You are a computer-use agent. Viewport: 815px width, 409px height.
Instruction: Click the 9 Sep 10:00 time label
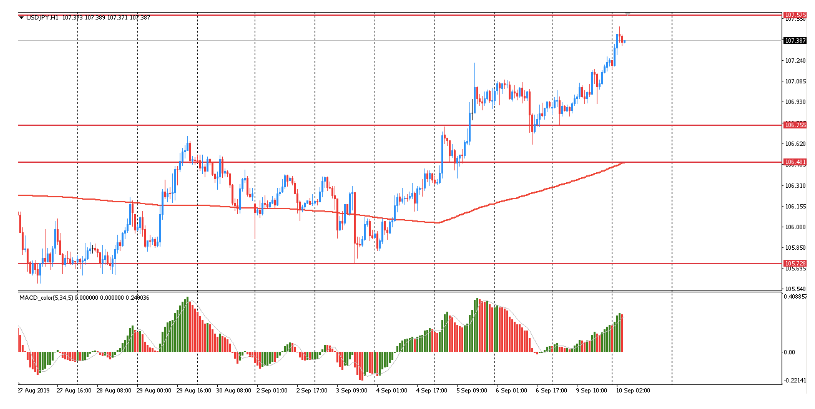pos(591,390)
